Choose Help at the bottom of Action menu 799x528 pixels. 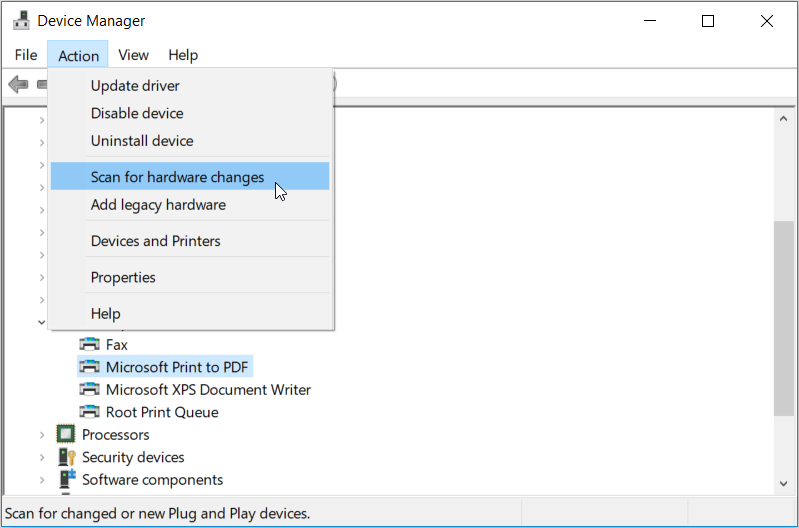point(190,313)
